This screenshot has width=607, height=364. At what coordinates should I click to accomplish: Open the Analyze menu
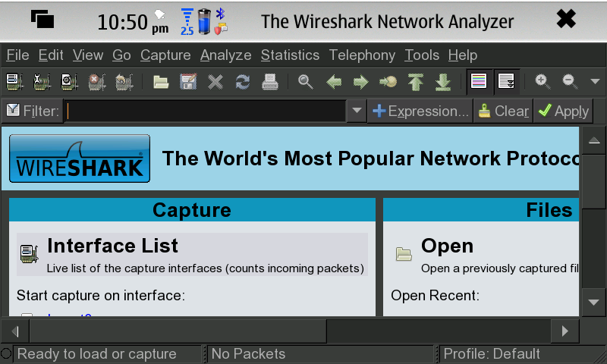click(x=225, y=55)
